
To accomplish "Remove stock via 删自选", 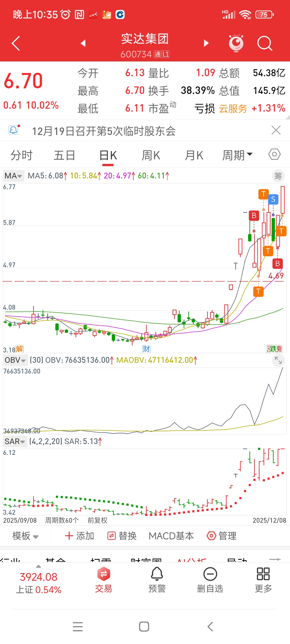I will (x=210, y=580).
